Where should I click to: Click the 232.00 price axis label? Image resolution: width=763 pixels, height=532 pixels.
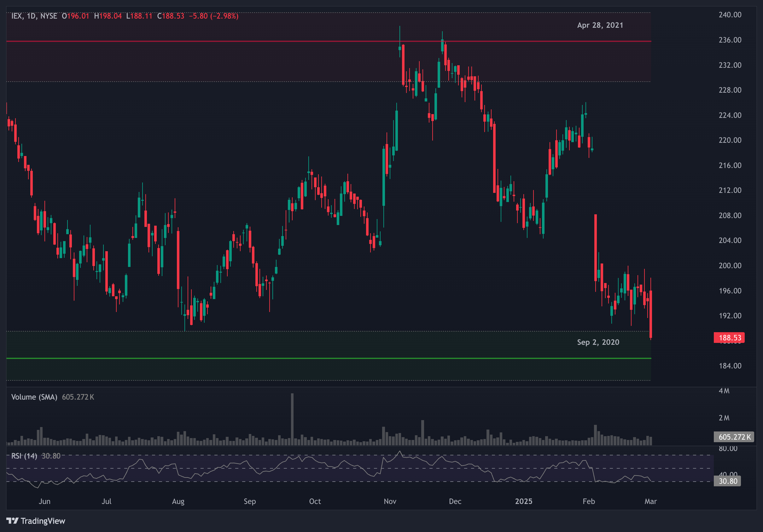point(730,65)
